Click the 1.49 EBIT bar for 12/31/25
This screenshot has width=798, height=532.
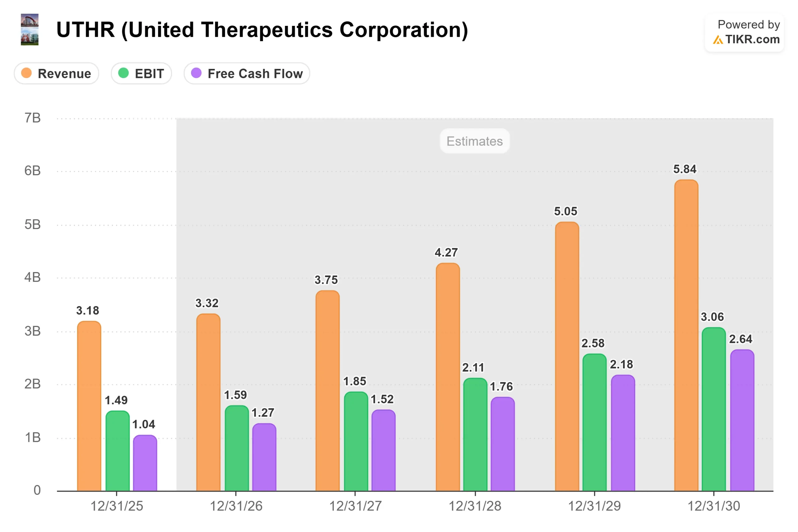coord(118,451)
